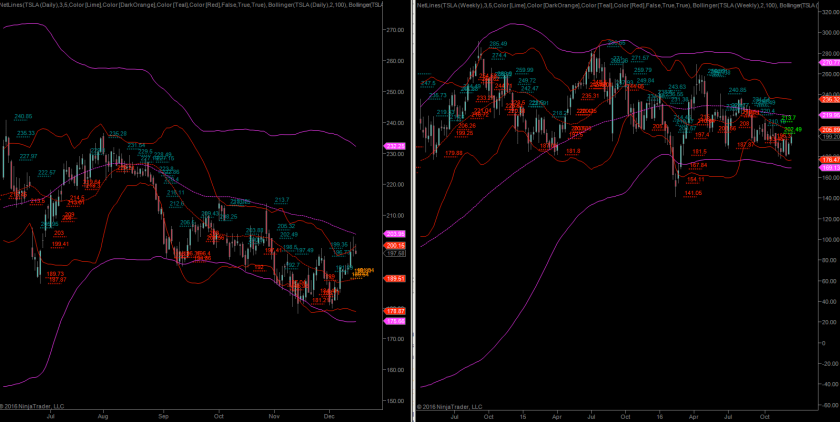Click the 150.00 price axis label on daily chart
The image size is (840, 422).
coord(395,401)
